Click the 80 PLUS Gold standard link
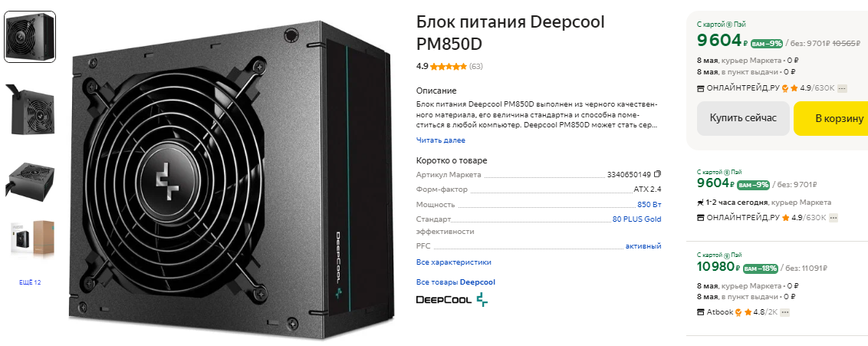The image size is (868, 346). 636,219
